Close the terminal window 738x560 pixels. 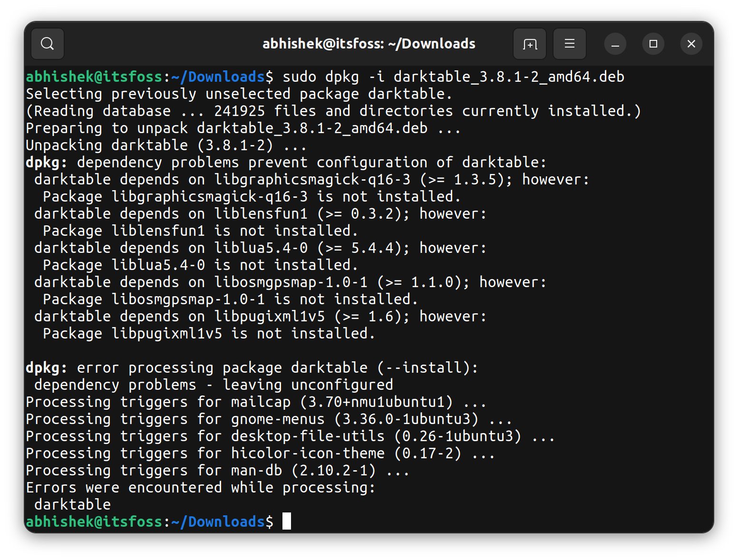[691, 44]
